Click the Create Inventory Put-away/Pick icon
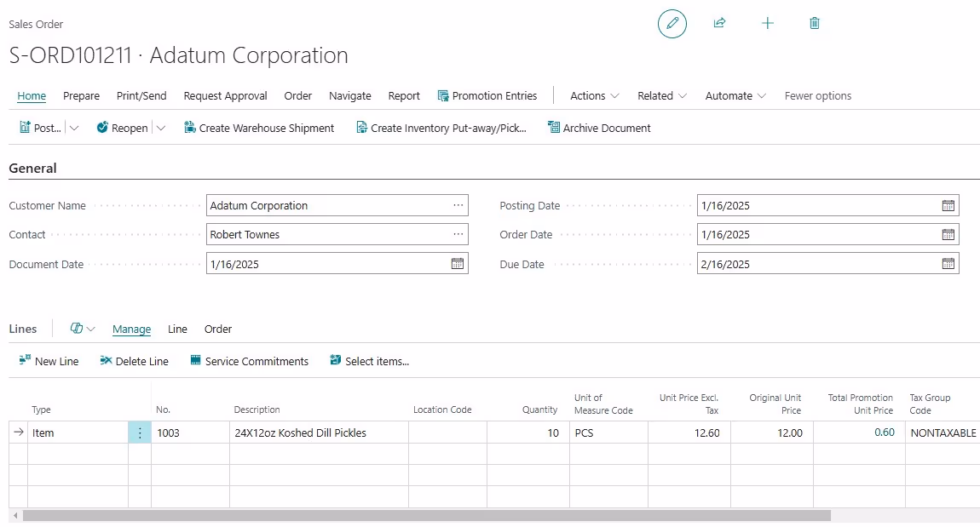Viewport: 980px width, 527px height. point(361,128)
